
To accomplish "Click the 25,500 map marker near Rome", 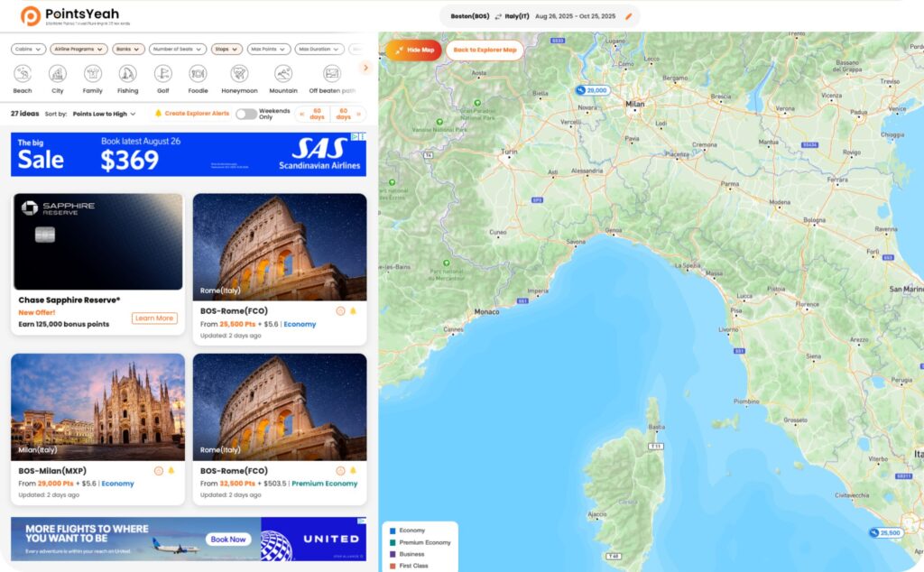I will point(886,532).
